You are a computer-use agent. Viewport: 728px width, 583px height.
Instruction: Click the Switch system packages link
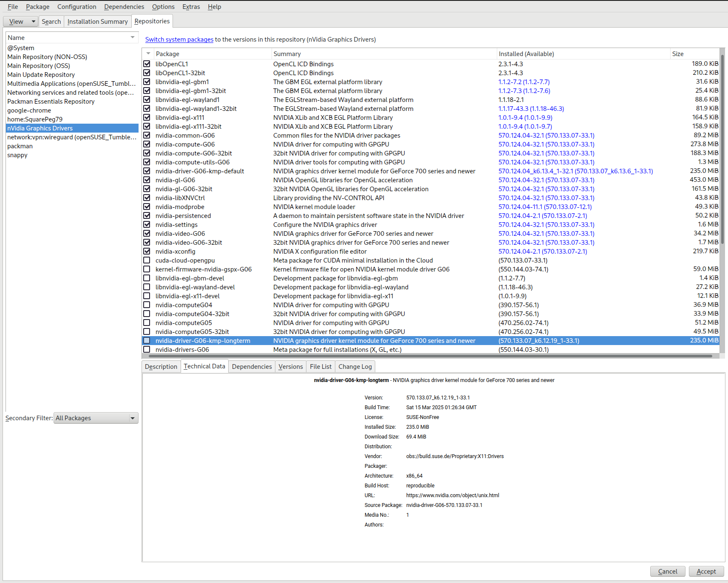tap(179, 39)
